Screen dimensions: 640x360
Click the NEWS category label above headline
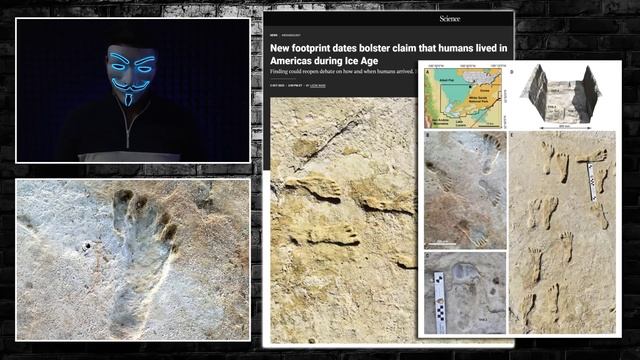point(273,35)
